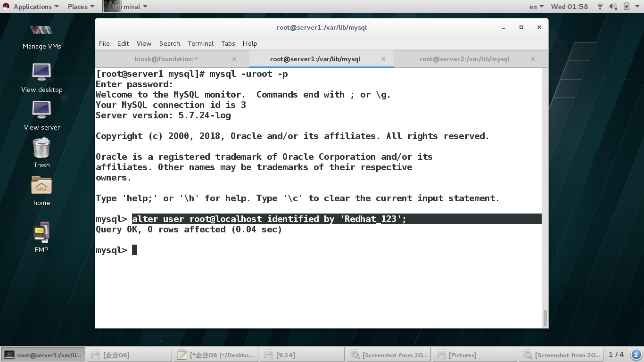Click the battery status icon
Viewport: 644px width, 362px height.
(x=626, y=7)
